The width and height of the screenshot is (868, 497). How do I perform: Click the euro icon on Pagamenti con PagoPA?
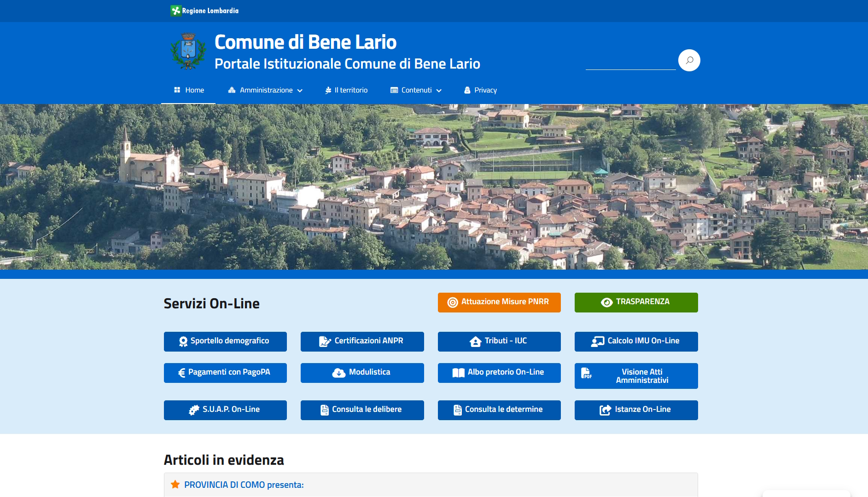[181, 373]
